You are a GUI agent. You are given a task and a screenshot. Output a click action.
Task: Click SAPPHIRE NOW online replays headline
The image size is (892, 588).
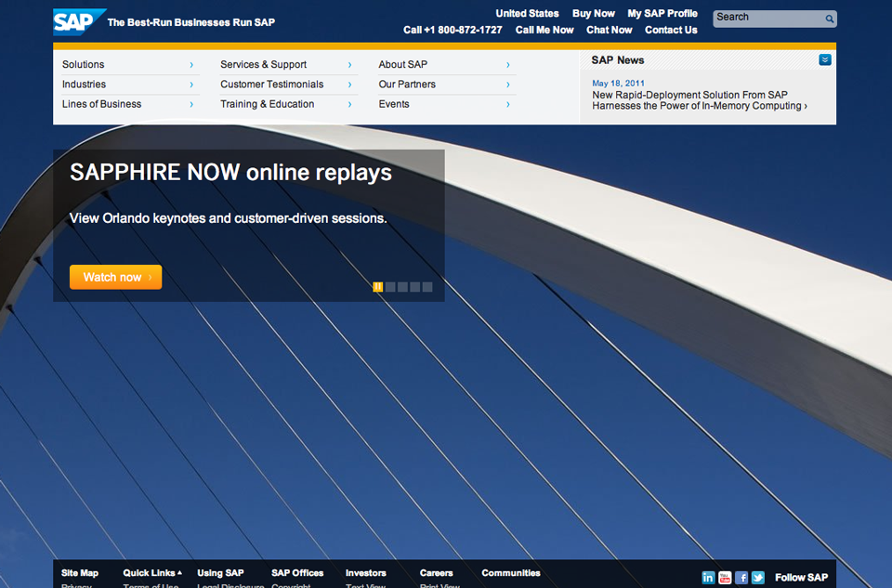click(x=231, y=172)
